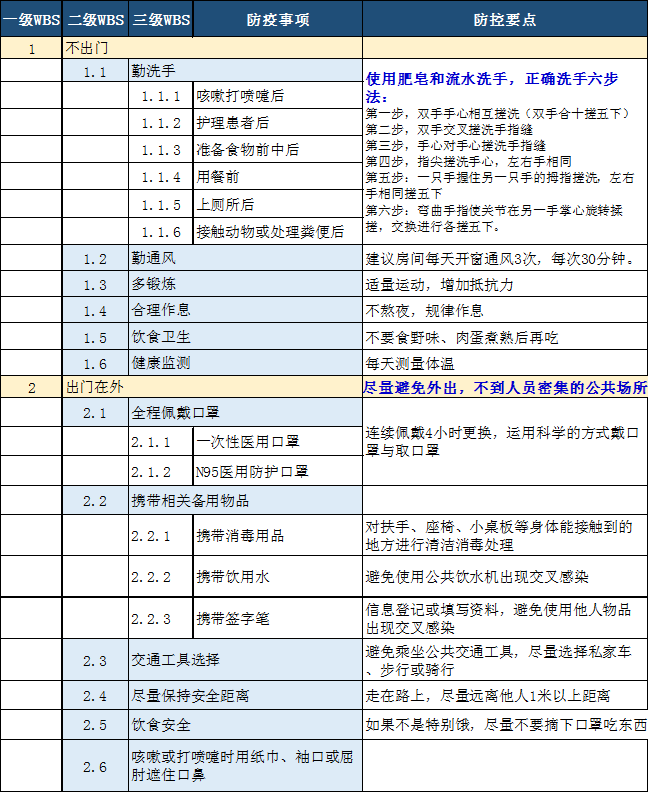The height and width of the screenshot is (793, 649).
Task: Click cell numbered 2.3
Action: [96, 659]
